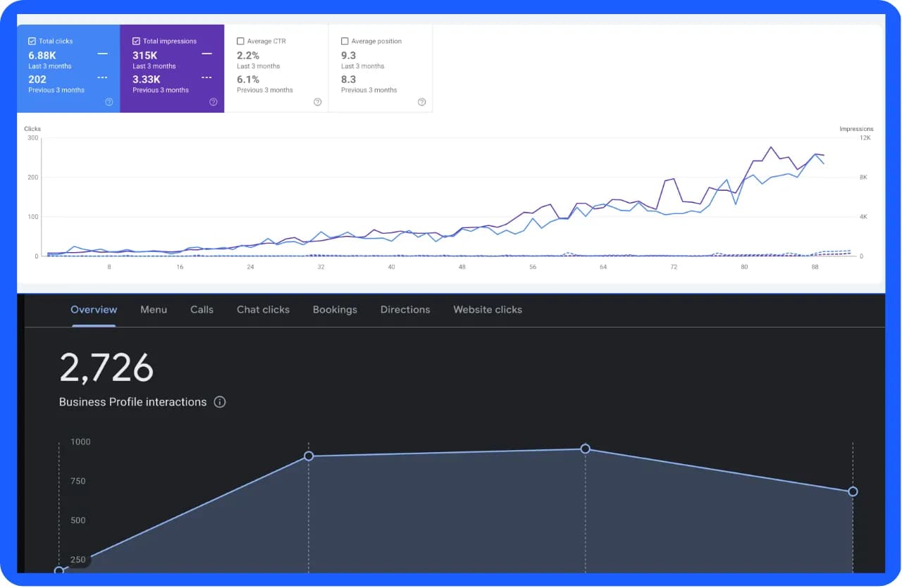Image resolution: width=902 pixels, height=588 pixels.
Task: Uncheck the Total clicks checkbox
Action: coord(32,42)
